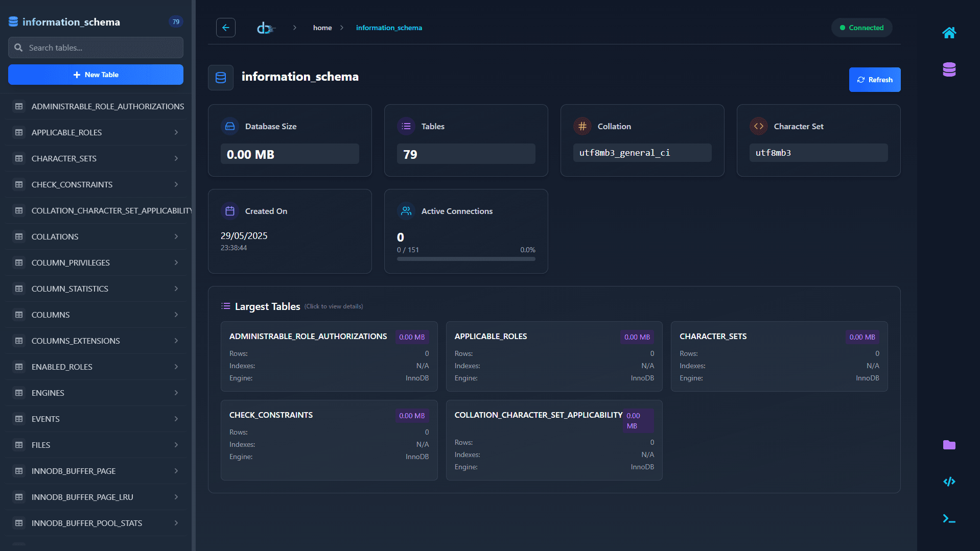Image resolution: width=980 pixels, height=551 pixels.
Task: Click the Active Connections users icon
Action: [406, 211]
